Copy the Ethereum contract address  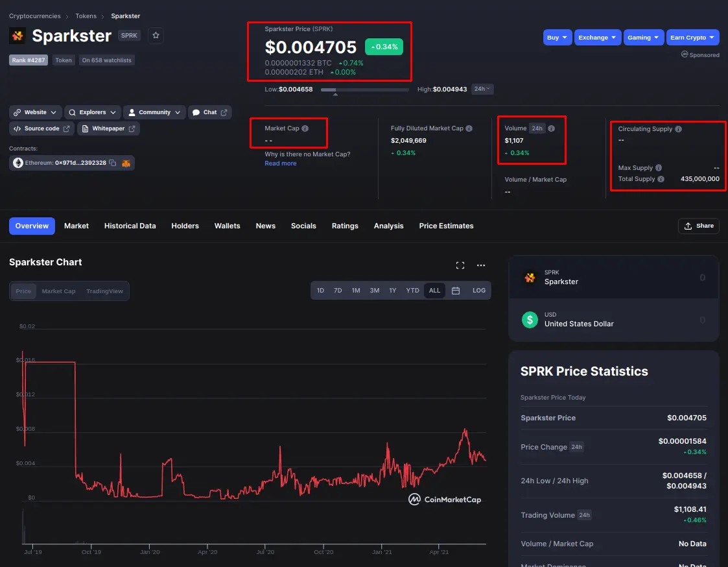coord(112,163)
